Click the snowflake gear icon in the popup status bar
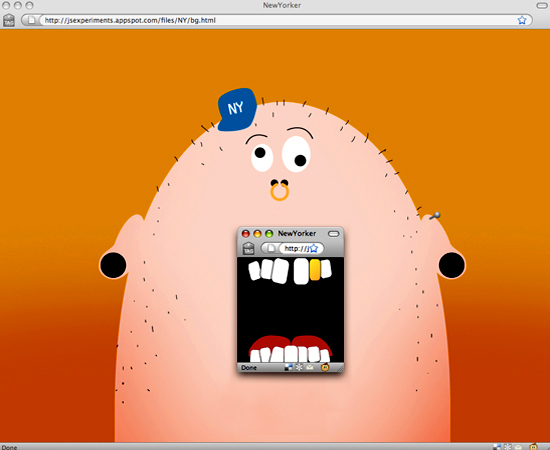 [x=299, y=368]
